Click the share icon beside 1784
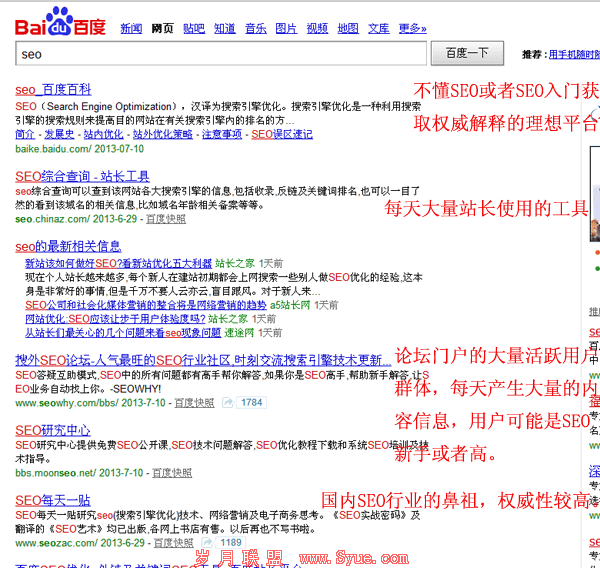Screen dimensions: 600x568 [228, 403]
